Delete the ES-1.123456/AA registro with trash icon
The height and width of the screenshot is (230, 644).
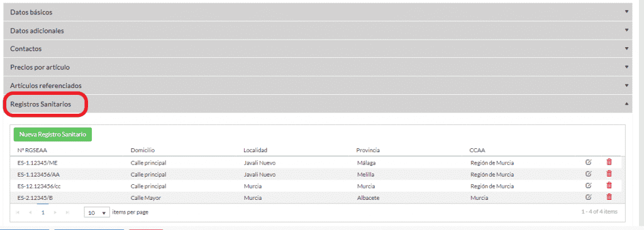tap(609, 173)
